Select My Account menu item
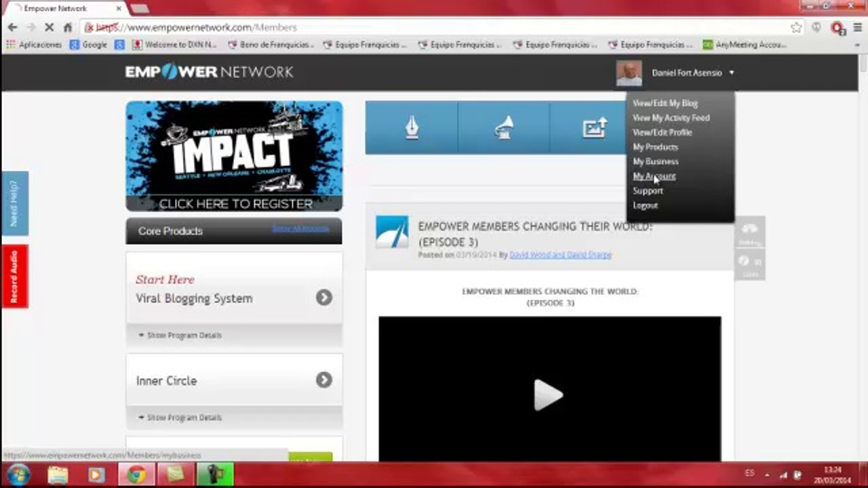The image size is (868, 488). click(x=654, y=176)
